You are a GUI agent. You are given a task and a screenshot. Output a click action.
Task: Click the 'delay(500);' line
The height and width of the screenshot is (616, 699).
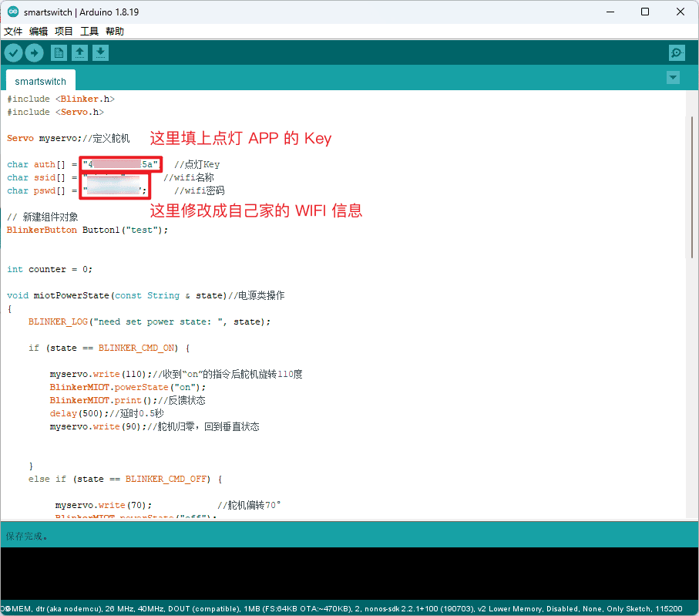(106, 413)
